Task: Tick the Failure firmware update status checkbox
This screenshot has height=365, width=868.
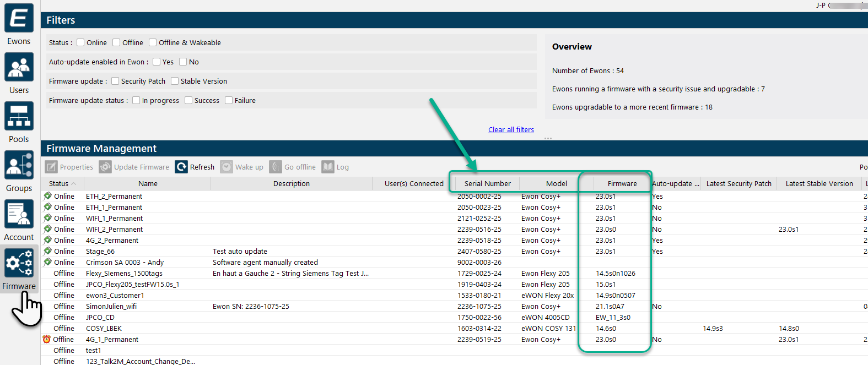Action: [x=229, y=100]
